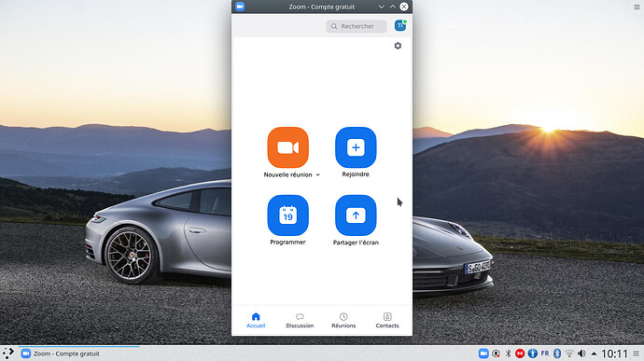Open the TI profile avatar

pos(400,25)
